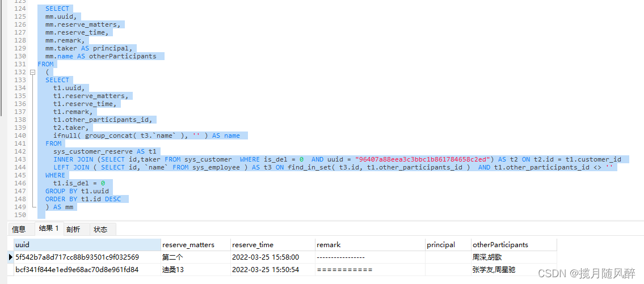Place cursor on 't1.is_del = 0'

79,183
